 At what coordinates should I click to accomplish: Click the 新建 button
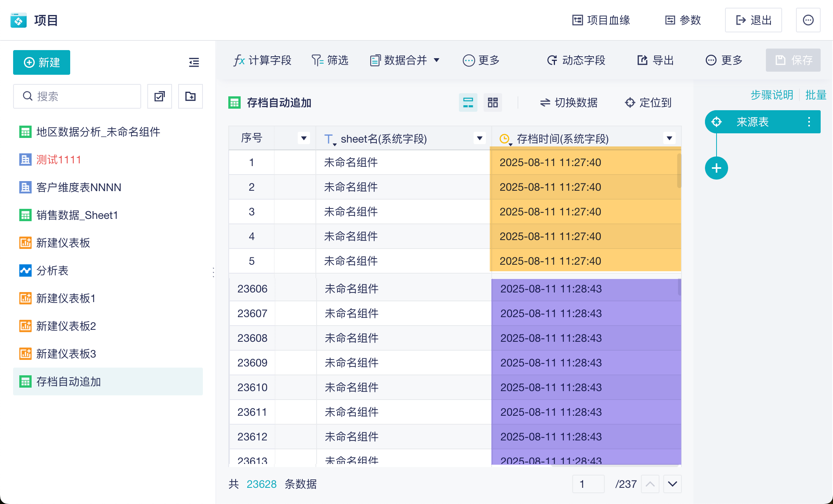[x=42, y=62]
